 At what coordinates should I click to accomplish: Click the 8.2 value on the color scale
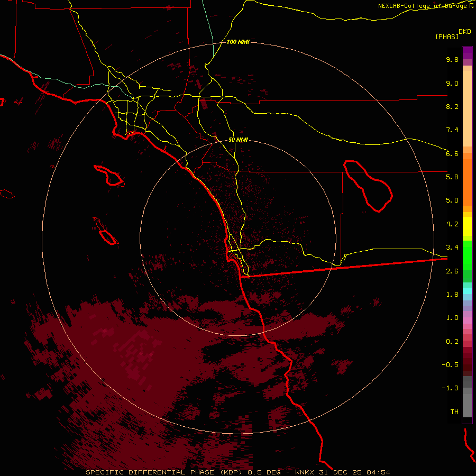tap(452, 106)
